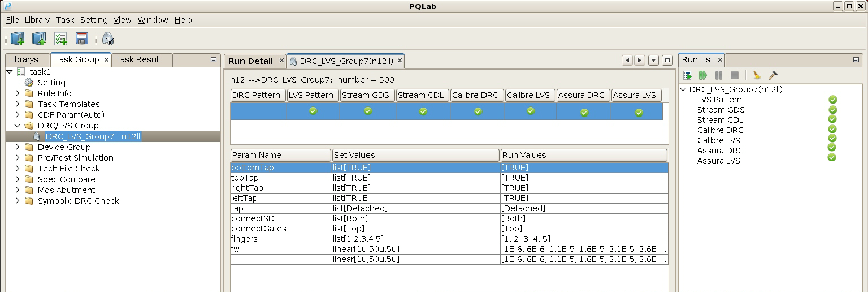Click the broom clean icon in Run List
This screenshot has height=292, width=868.
[757, 75]
